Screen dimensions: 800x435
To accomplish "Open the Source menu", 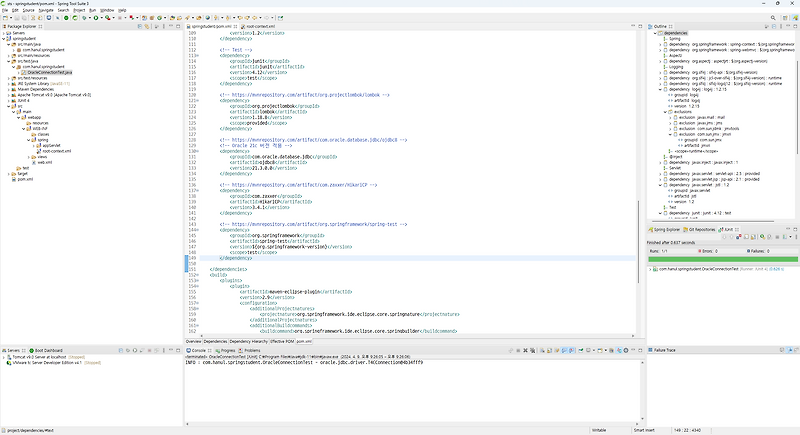I will tap(29, 10).
